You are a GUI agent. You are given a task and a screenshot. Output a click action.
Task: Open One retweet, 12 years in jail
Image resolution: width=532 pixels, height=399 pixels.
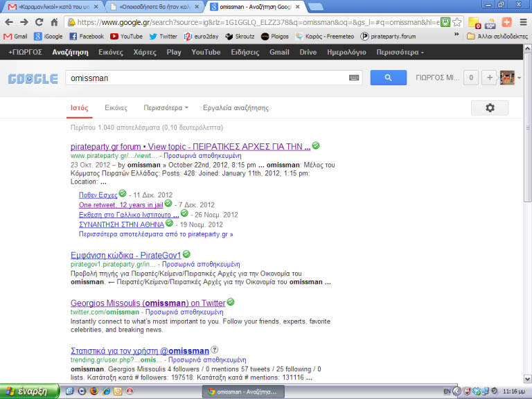point(121,205)
